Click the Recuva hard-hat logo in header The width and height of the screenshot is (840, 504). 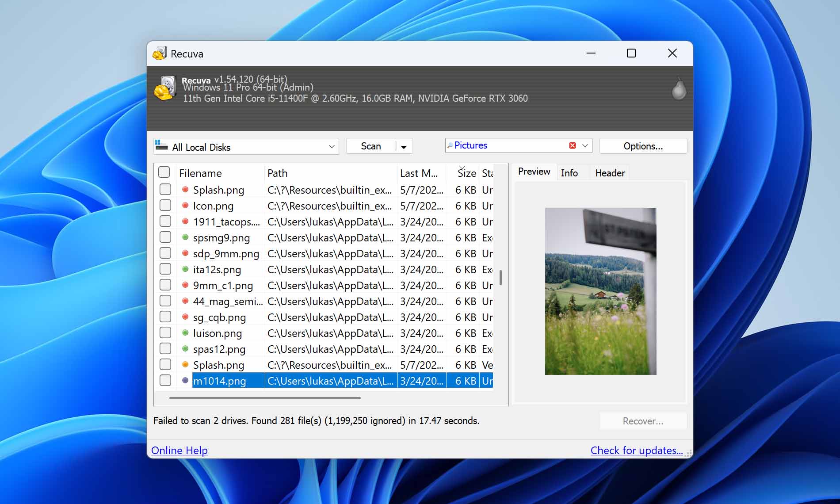tap(165, 88)
